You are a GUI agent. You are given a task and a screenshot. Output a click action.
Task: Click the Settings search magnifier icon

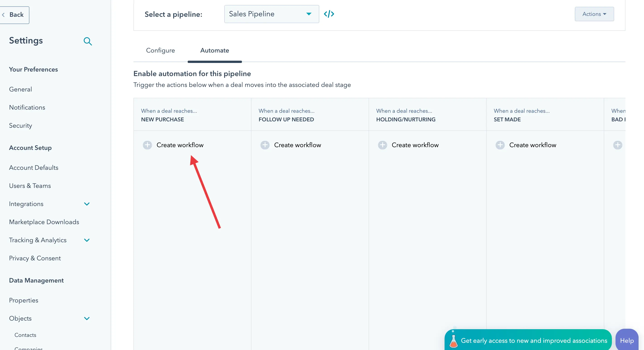click(88, 41)
